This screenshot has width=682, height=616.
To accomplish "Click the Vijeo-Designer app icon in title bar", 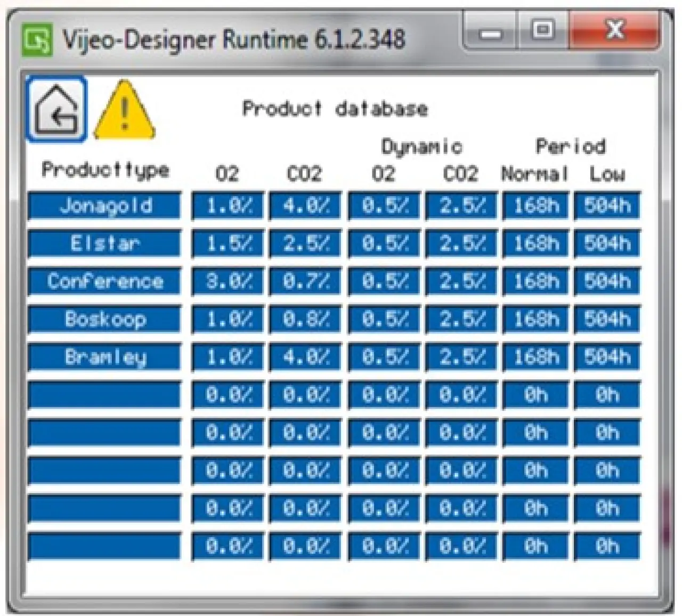I will click(38, 39).
